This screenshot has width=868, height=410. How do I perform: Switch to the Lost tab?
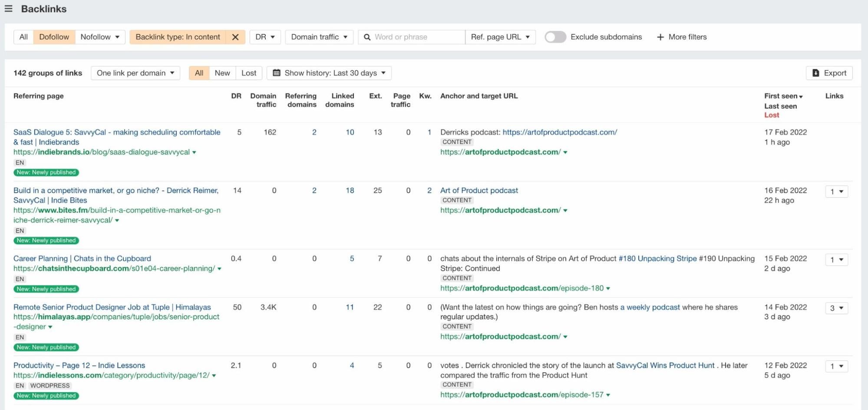[248, 73]
